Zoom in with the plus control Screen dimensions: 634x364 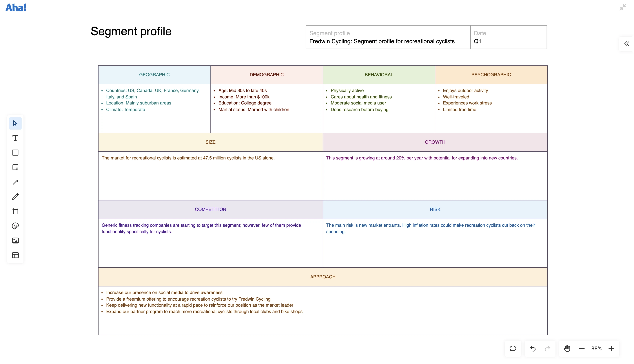tap(611, 348)
